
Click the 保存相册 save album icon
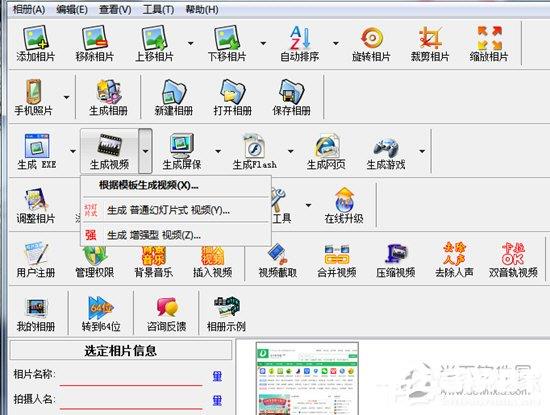pyautogui.click(x=291, y=97)
